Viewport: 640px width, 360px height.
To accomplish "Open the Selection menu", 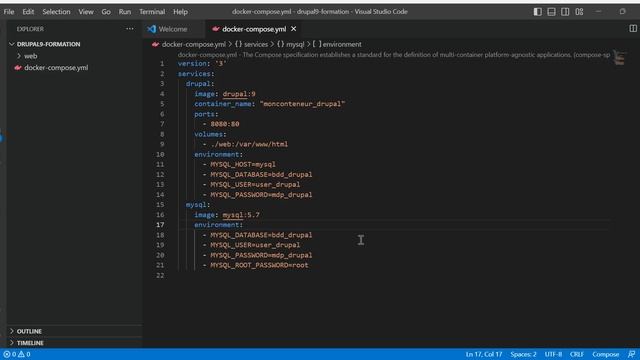I will (x=56, y=12).
